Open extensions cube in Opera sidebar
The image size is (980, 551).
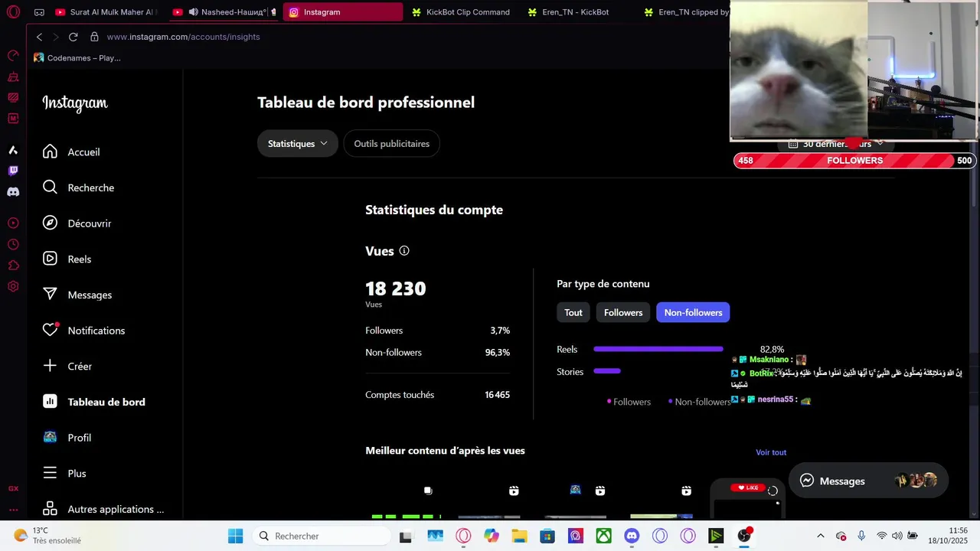click(13, 266)
